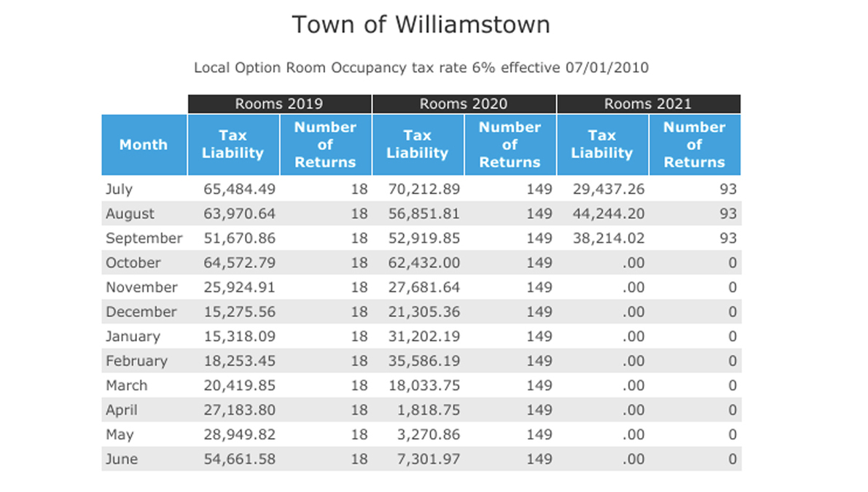The image size is (868, 492).
Task: Click the Local Option Room Occupancy subtitle
Action: tap(421, 68)
